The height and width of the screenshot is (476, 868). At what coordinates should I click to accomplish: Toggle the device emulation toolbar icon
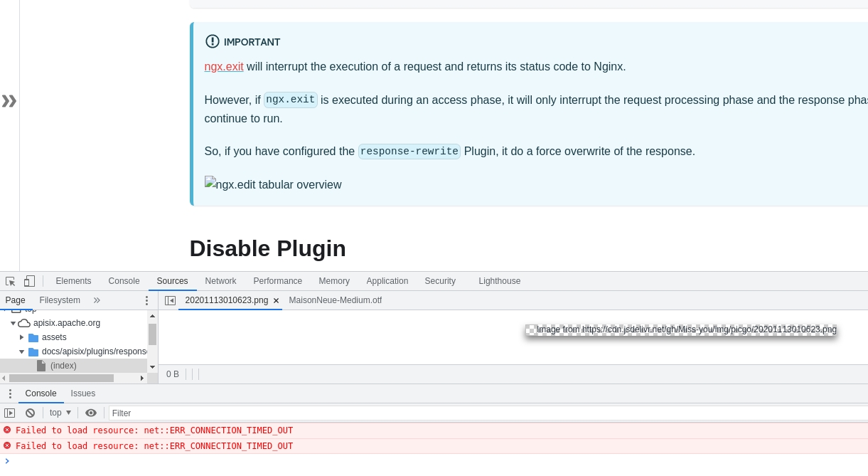pos(29,281)
